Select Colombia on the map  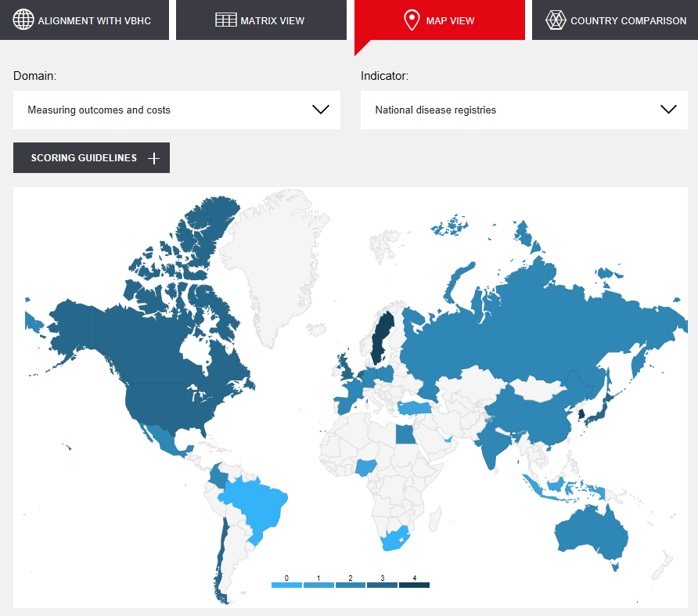click(x=218, y=477)
